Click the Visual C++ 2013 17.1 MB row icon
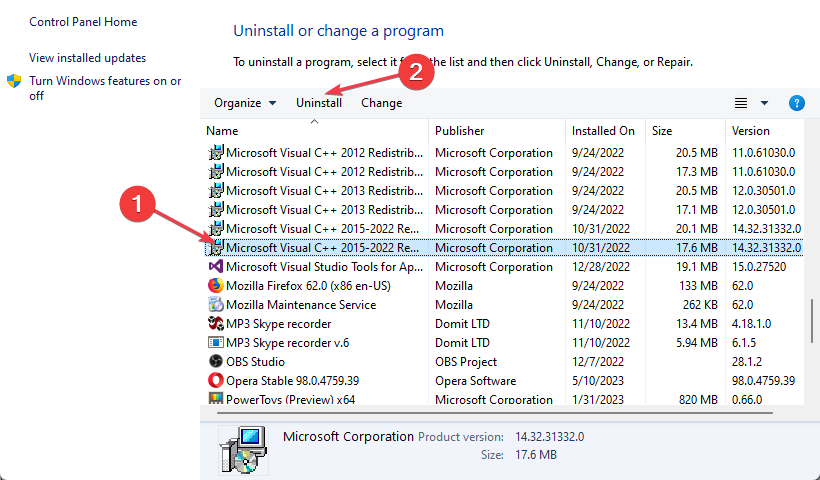Viewport: 820px width, 480px height. point(215,210)
